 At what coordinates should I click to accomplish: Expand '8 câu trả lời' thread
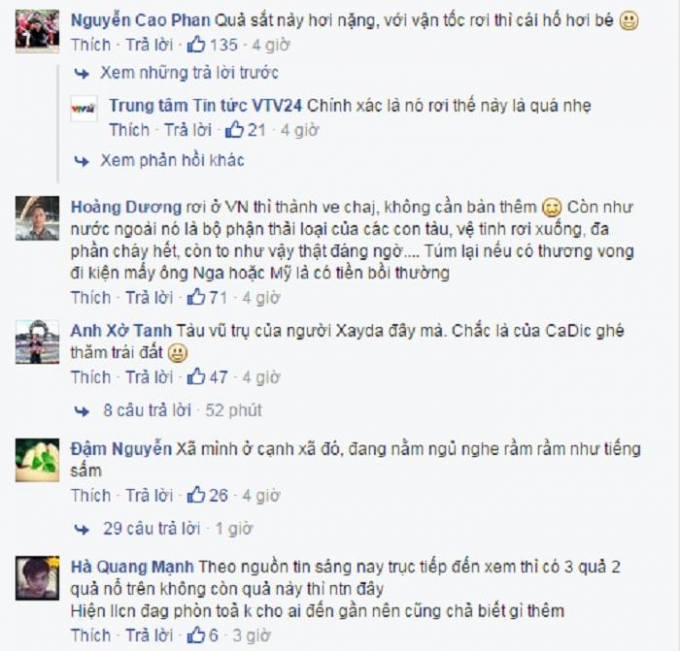click(147, 410)
